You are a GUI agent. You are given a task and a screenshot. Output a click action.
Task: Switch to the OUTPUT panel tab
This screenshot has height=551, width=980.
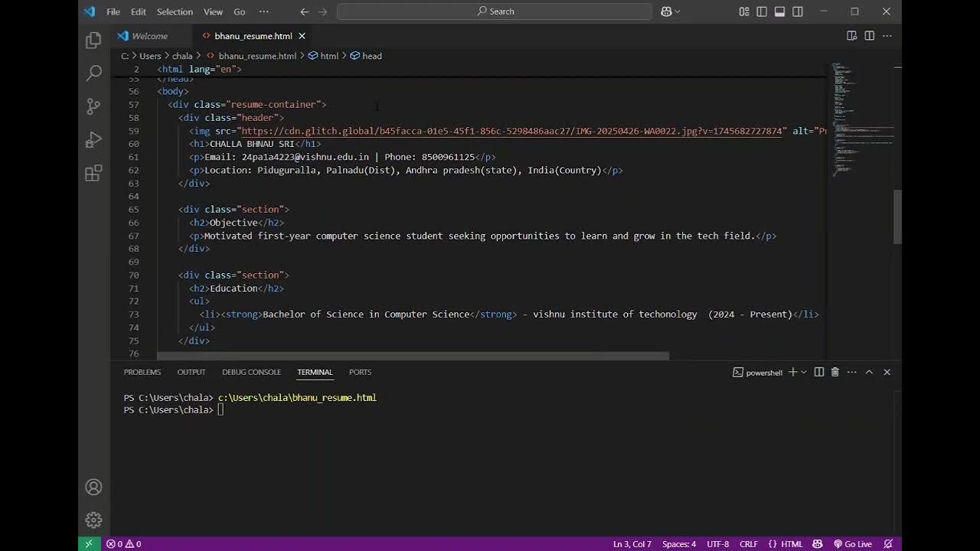point(191,372)
